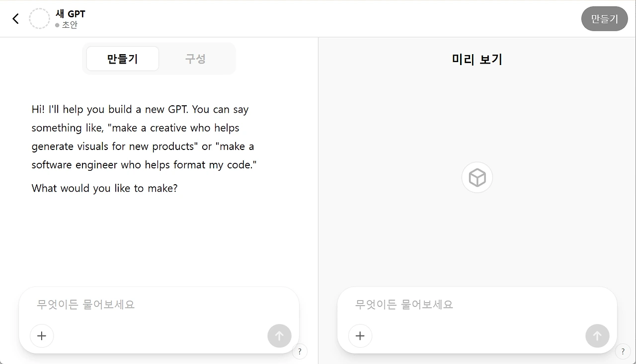Click the "Hi! I'll help you build" message
Screen dimensions: 636x364
[x=144, y=137]
